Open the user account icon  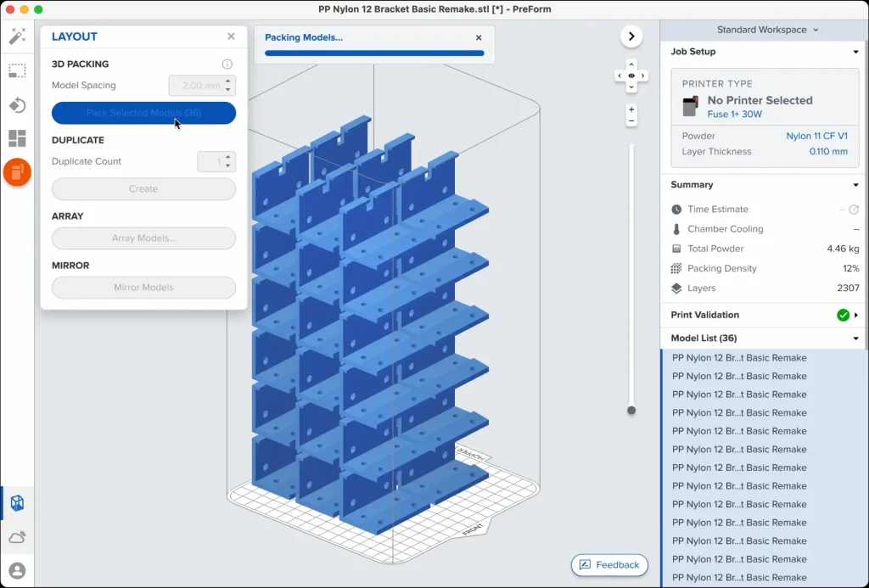point(17,571)
